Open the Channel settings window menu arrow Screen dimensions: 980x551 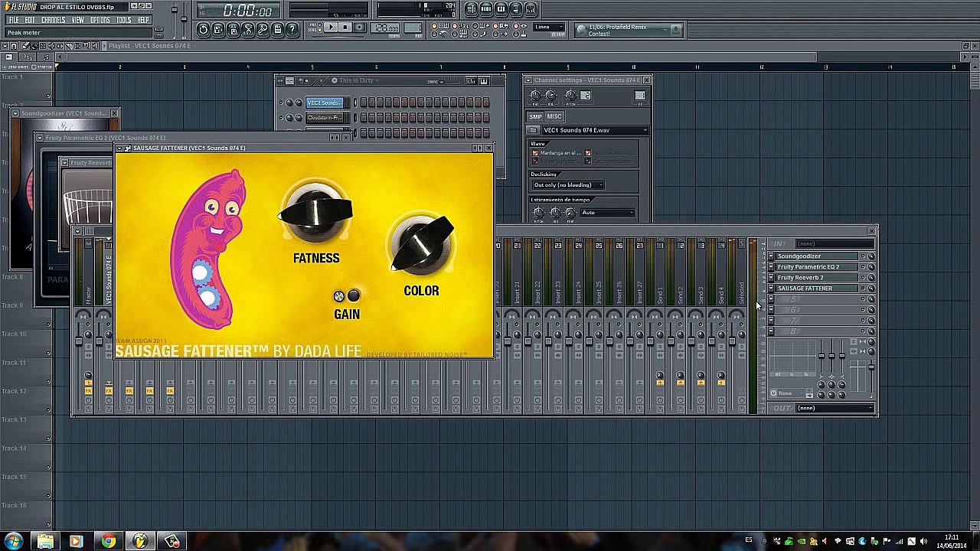529,80
